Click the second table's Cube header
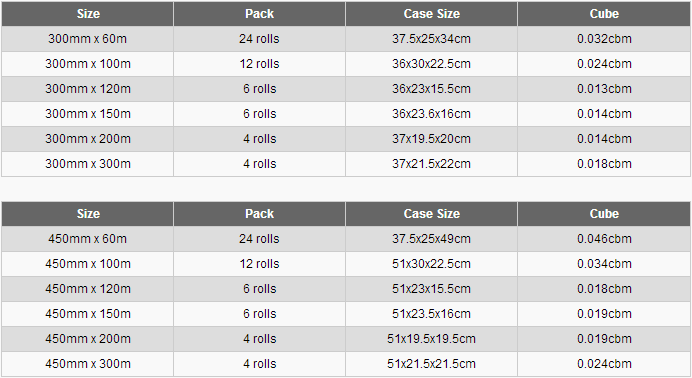Screen dimensions: 692x378 click(604, 213)
